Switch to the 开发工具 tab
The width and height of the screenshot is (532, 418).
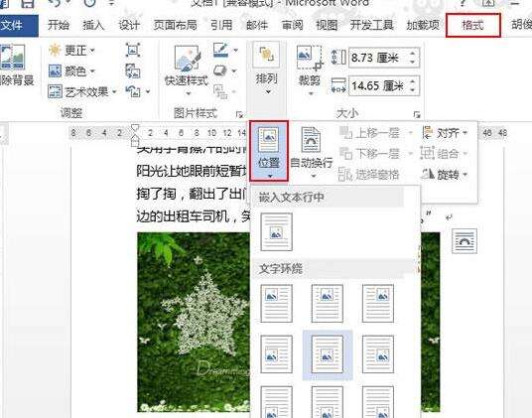click(372, 25)
